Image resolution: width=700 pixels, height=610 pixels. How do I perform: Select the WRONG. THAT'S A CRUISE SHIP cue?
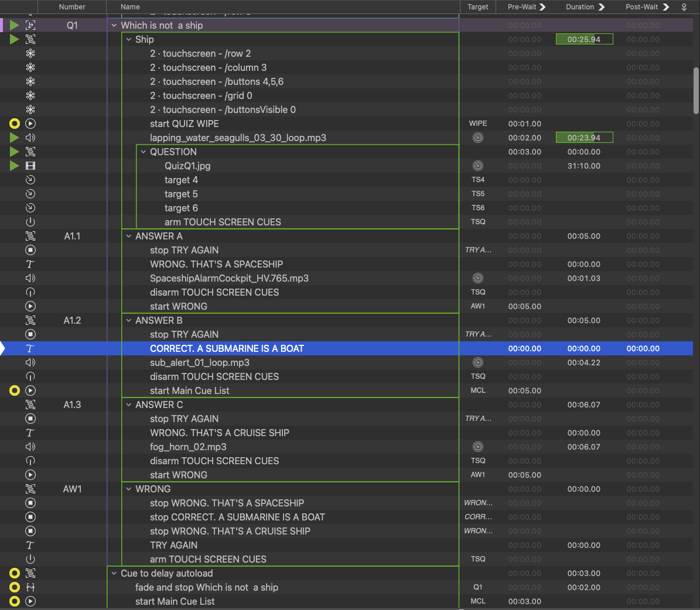(x=219, y=433)
